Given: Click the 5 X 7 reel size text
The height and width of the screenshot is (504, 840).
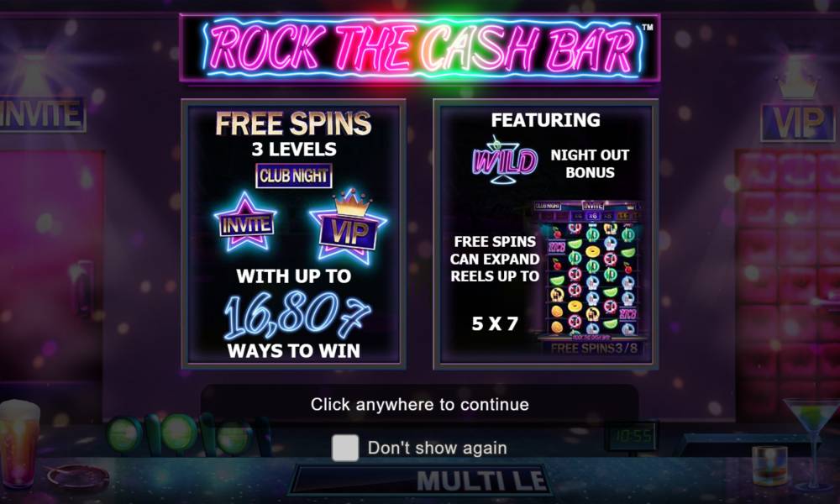Looking at the screenshot, I should [495, 323].
